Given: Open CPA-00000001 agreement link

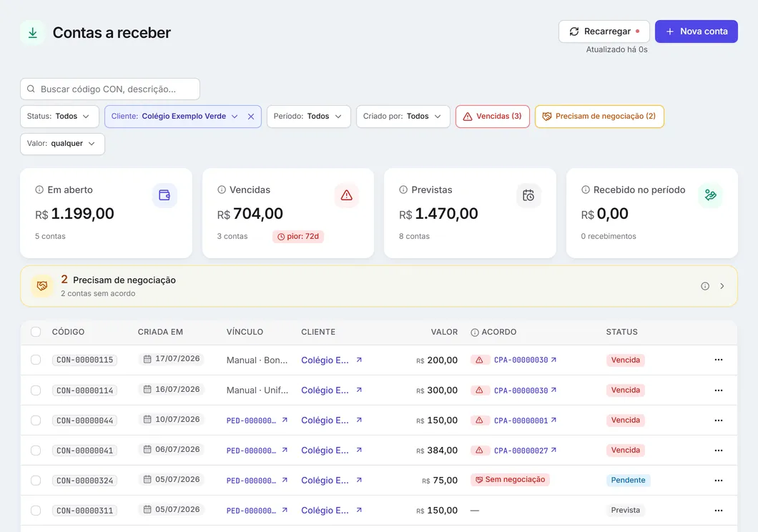Looking at the screenshot, I should coord(525,420).
